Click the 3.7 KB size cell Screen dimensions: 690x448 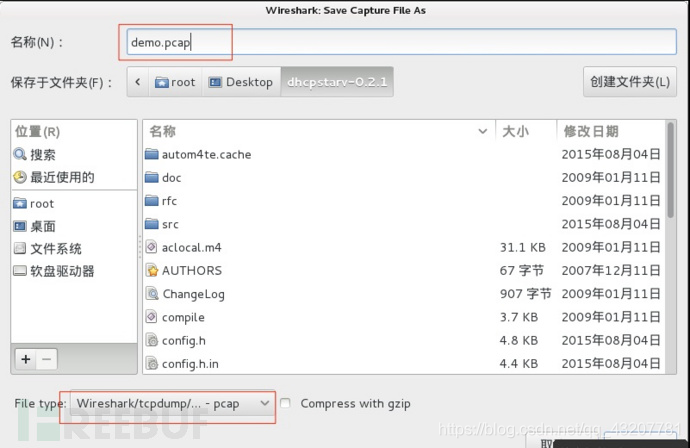coord(519,317)
